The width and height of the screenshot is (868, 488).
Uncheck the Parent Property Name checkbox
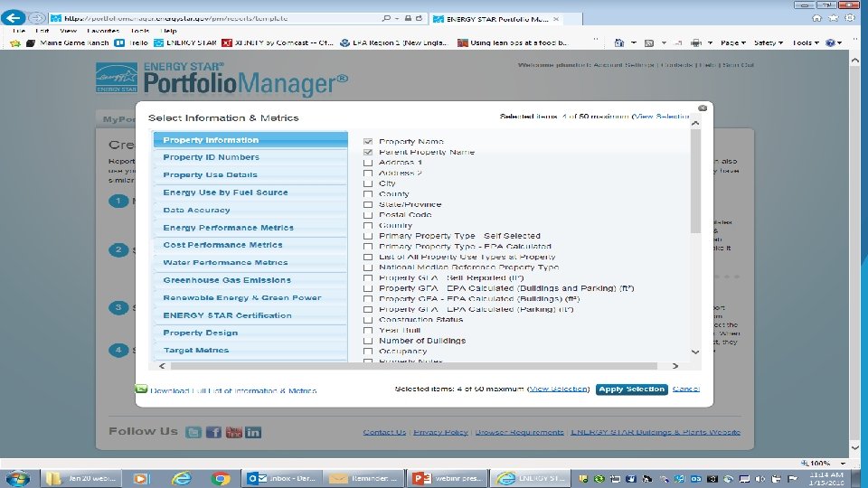click(368, 152)
